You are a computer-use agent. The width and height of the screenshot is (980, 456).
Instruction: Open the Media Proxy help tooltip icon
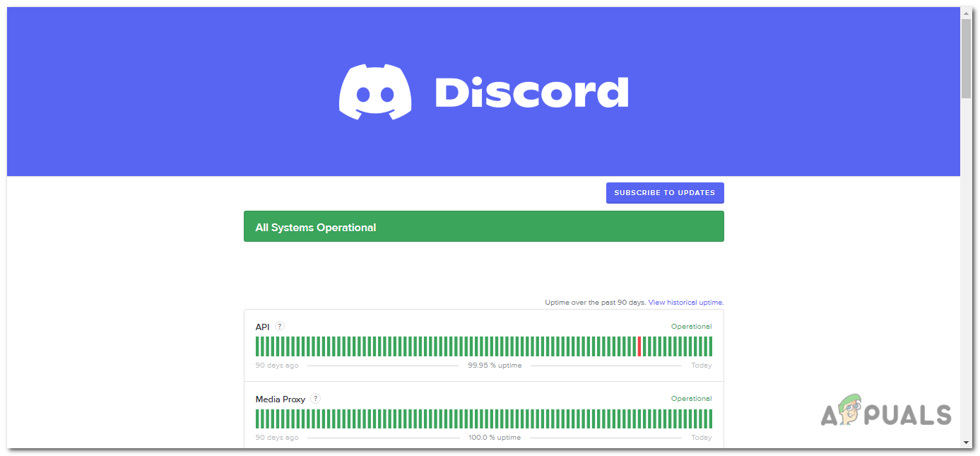point(315,398)
